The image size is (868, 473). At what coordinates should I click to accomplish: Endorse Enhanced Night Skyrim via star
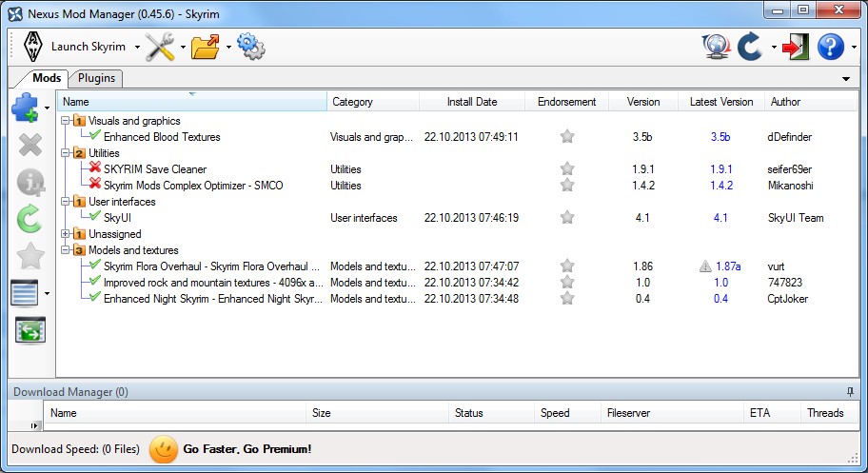coord(567,298)
